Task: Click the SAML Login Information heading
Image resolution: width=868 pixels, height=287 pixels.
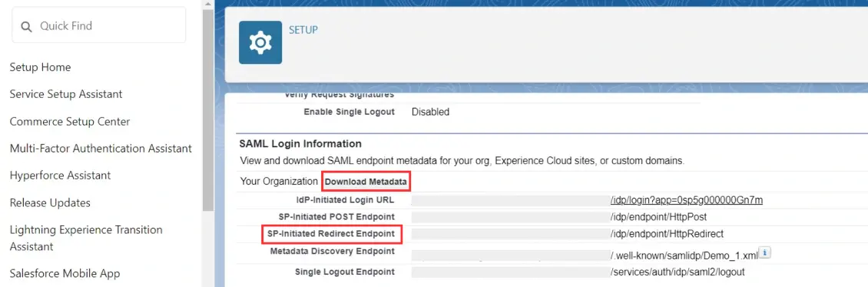Action: 300,144
